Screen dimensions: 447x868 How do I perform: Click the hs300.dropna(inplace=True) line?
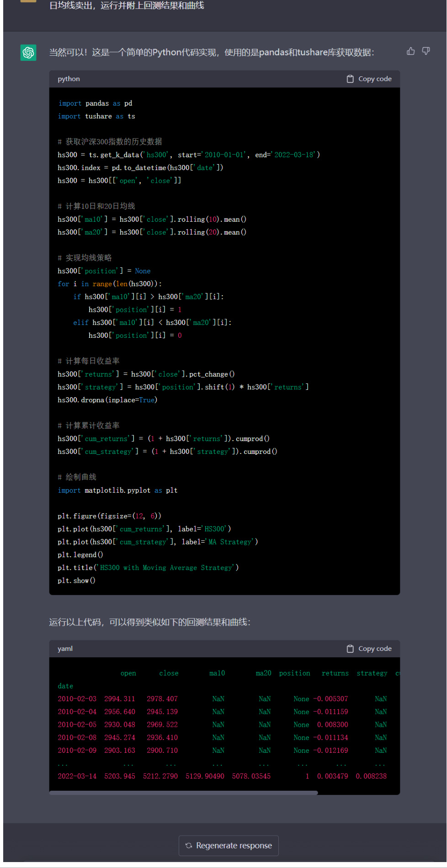[107, 400]
